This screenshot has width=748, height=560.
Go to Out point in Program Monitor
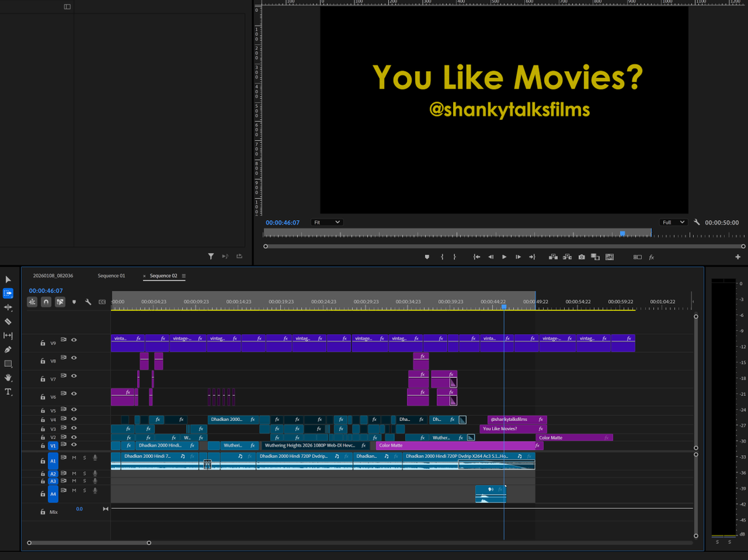click(x=532, y=257)
